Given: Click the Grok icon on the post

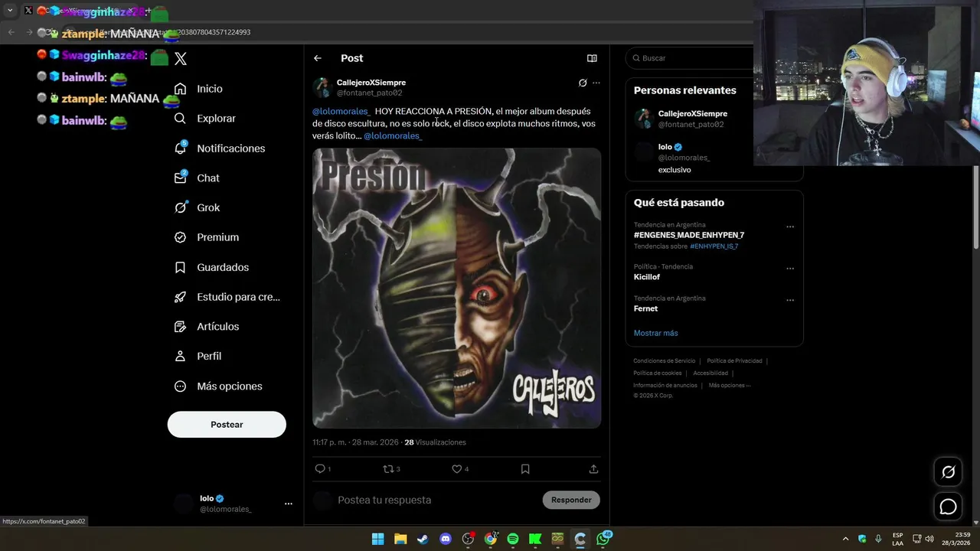Looking at the screenshot, I should click(x=583, y=83).
